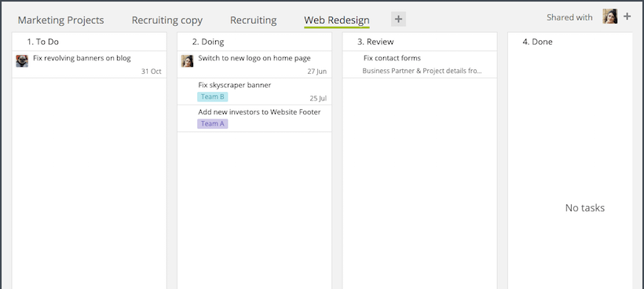644x289 pixels.
Task: Open task Fix revolving banners on blog
Action: pos(89,64)
